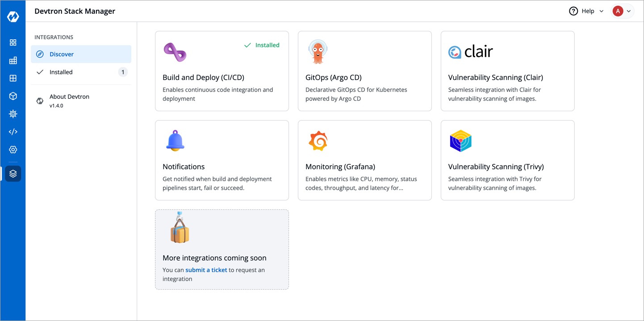Expand the Help dropdown menu
Image resolution: width=644 pixels, height=321 pixels.
[601, 11]
